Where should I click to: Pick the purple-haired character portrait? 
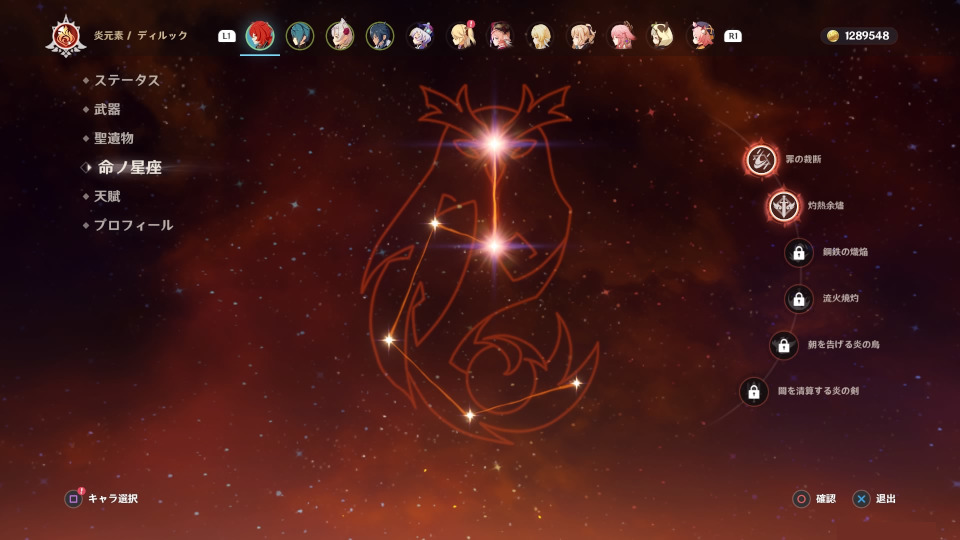[x=420, y=36]
